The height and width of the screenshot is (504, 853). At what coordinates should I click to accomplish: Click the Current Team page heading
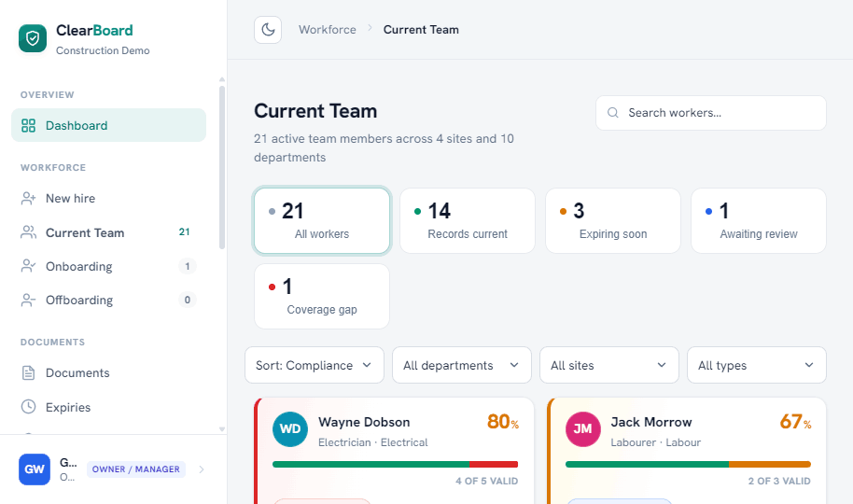click(x=315, y=111)
